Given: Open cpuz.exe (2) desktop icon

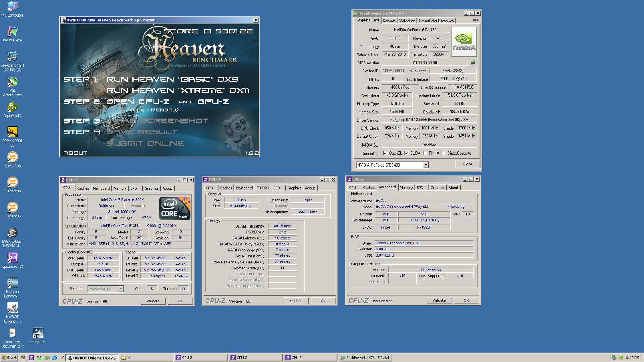Looking at the screenshot, I should [12, 260].
